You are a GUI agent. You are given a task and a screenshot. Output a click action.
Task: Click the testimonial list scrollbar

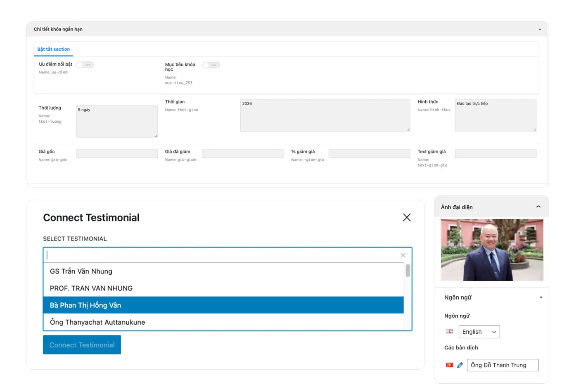(408, 271)
